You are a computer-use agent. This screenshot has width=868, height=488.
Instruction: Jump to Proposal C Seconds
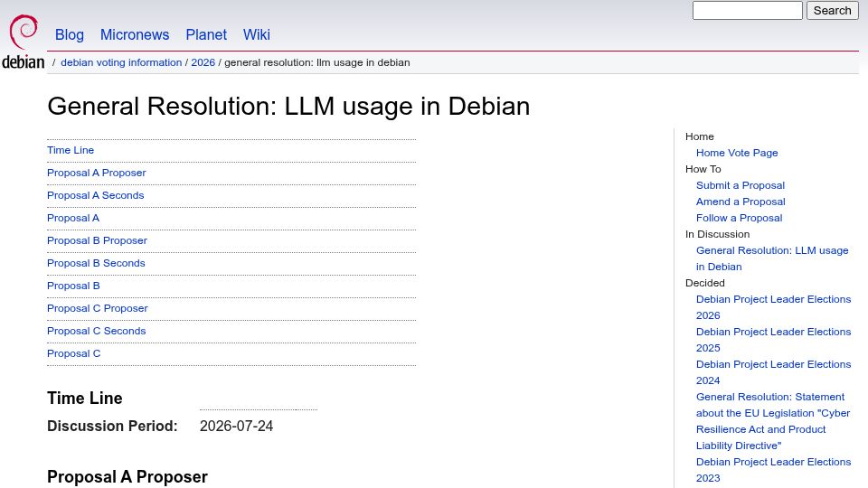97,331
